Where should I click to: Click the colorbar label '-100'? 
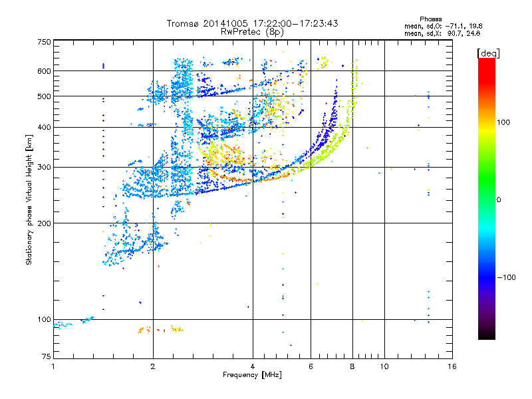point(506,277)
